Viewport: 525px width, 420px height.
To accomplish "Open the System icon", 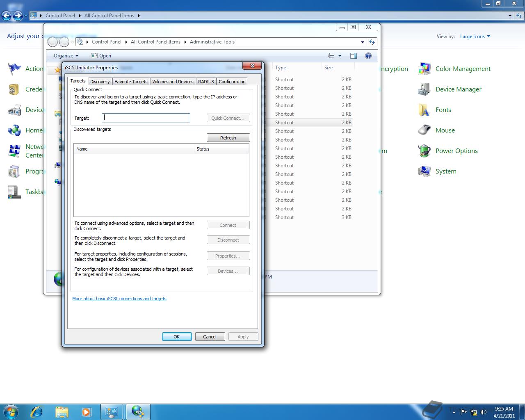I will pyautogui.click(x=425, y=171).
